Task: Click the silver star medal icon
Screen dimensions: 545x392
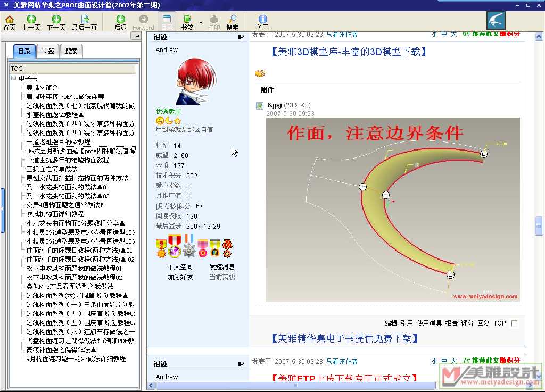Action: coord(189,246)
